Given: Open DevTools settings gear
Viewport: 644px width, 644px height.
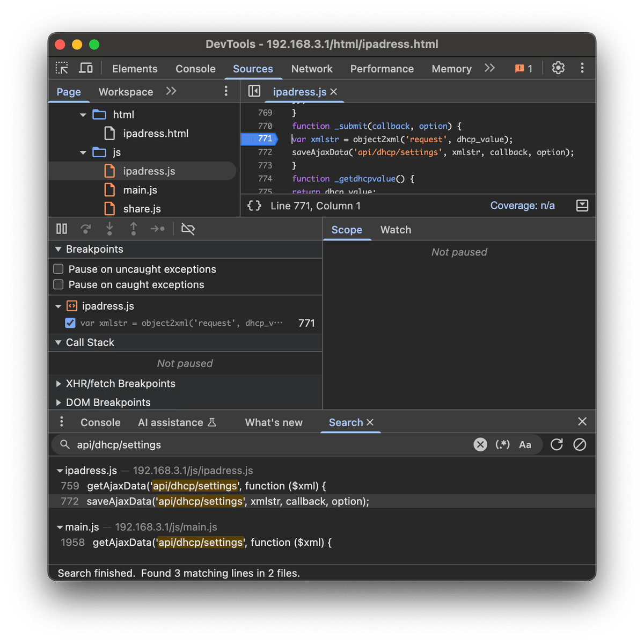Looking at the screenshot, I should 558,68.
